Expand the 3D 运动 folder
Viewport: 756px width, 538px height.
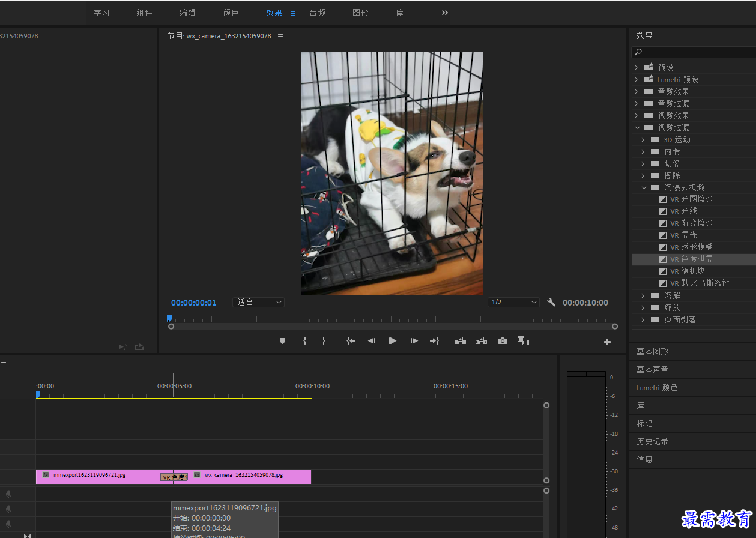click(x=643, y=139)
